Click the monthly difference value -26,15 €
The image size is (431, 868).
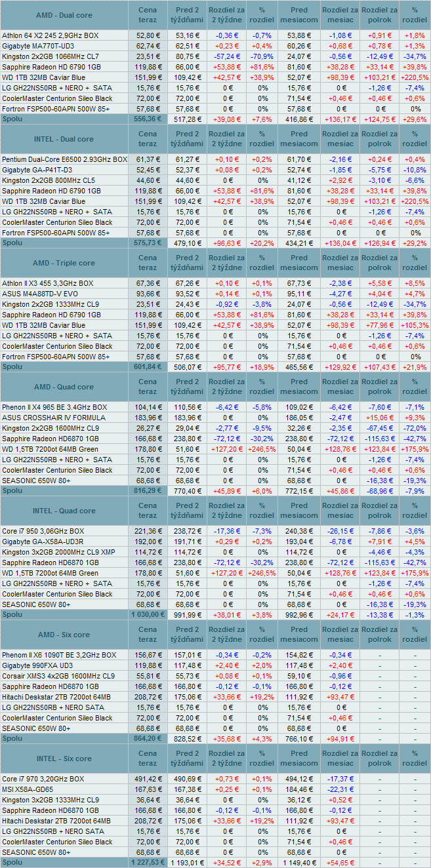(x=340, y=531)
